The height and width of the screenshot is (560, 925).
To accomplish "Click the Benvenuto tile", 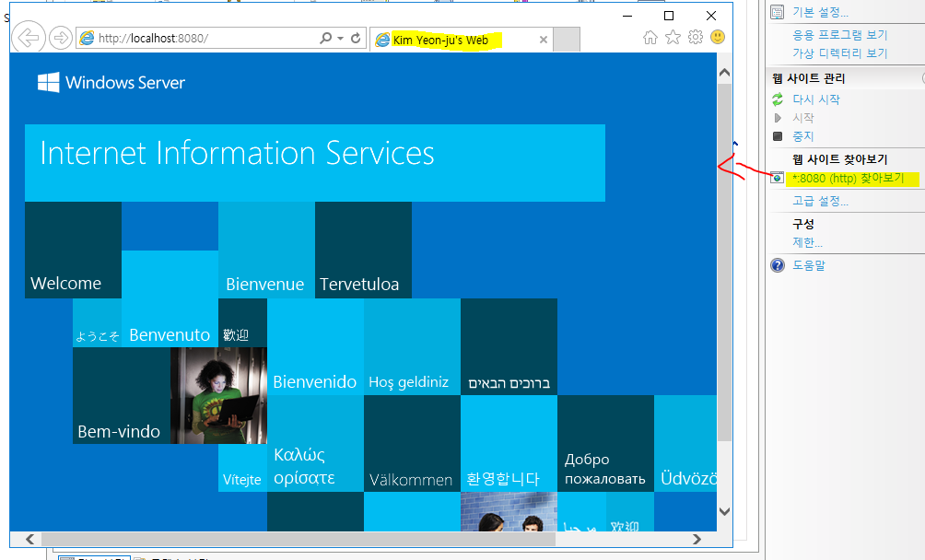I will pyautogui.click(x=170, y=298).
